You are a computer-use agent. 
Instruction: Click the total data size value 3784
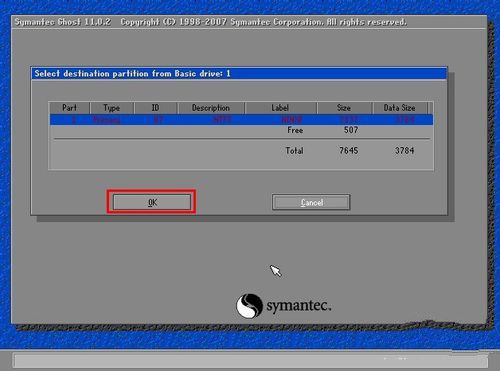pos(405,151)
